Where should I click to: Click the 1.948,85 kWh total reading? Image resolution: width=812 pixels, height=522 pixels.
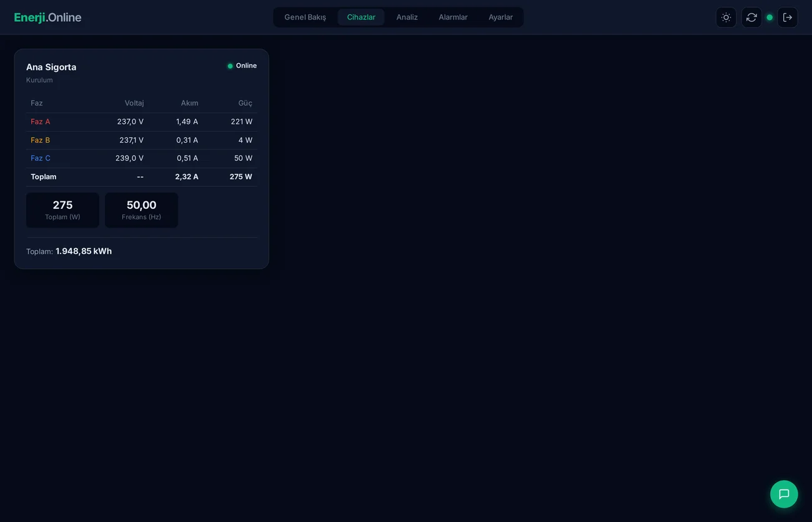83,251
